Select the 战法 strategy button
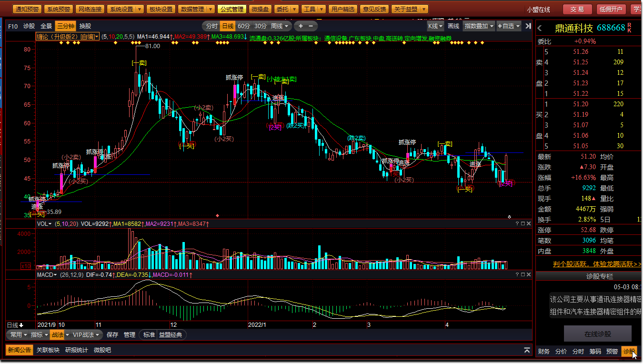This screenshot has height=364, width=644. [x=57, y=335]
